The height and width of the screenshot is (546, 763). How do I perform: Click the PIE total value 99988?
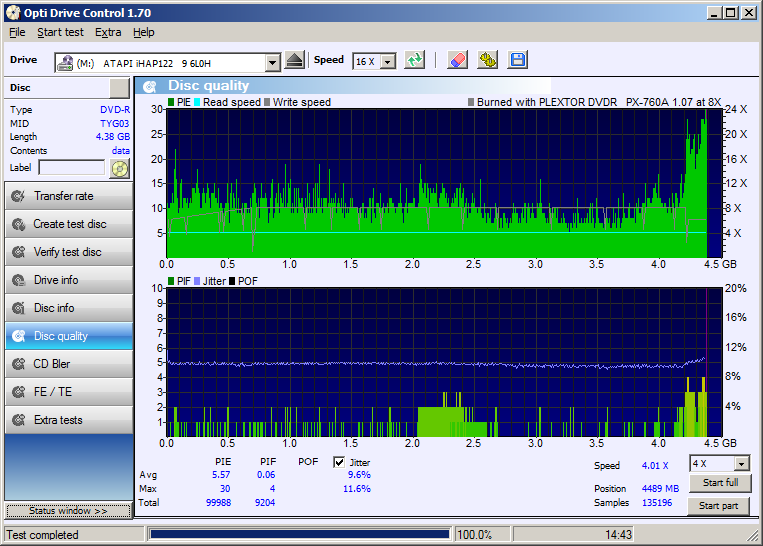tap(218, 502)
